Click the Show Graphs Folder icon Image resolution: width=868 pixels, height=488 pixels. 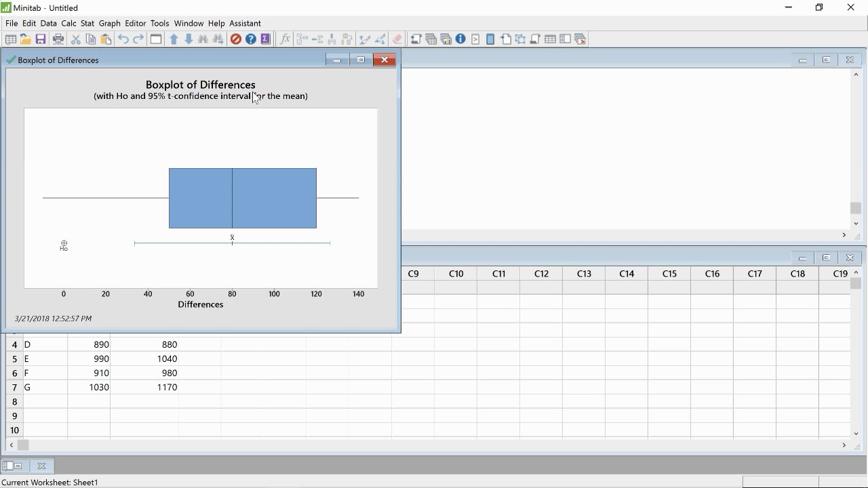coord(446,39)
